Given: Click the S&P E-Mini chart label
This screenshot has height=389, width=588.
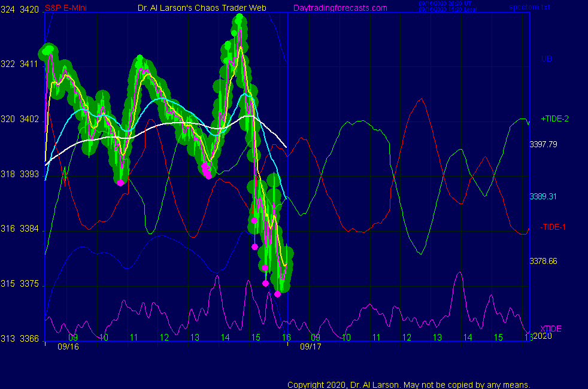Looking at the screenshot, I should click(66, 8).
